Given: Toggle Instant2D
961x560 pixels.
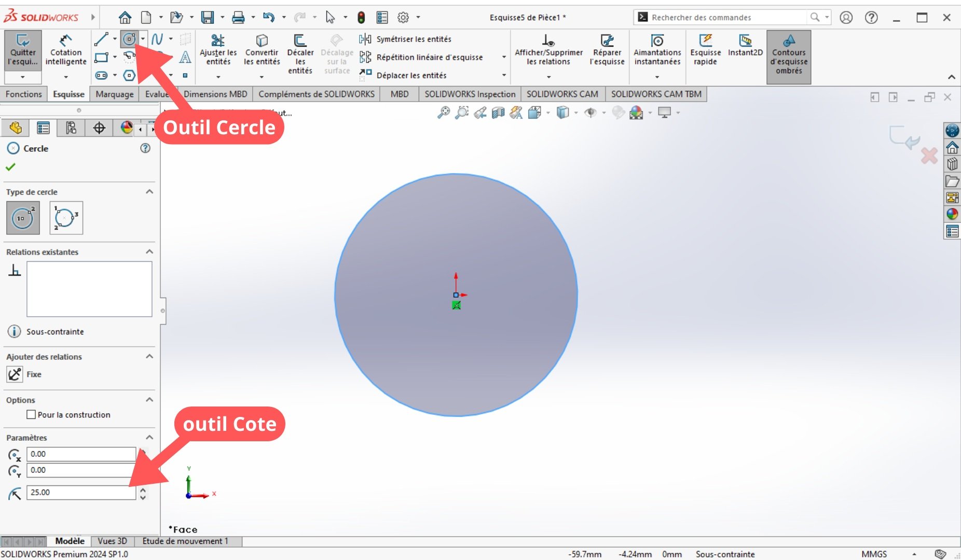Looking at the screenshot, I should click(745, 46).
